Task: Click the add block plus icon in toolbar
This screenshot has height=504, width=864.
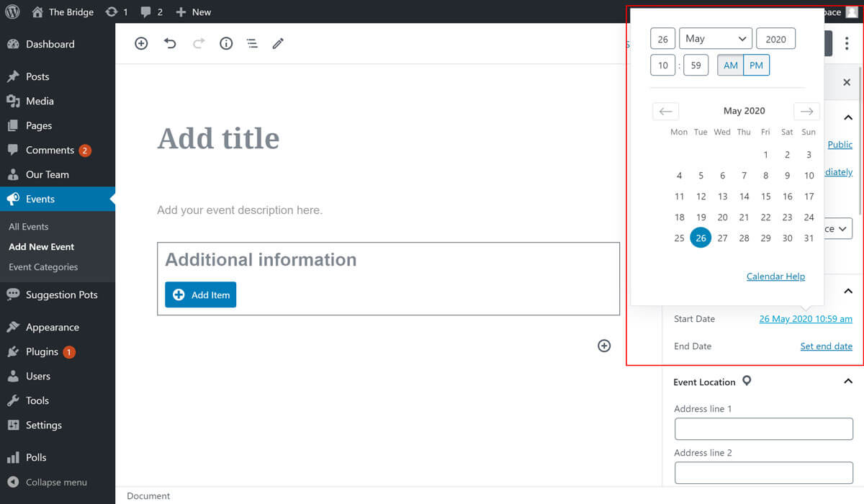Action: [x=141, y=43]
